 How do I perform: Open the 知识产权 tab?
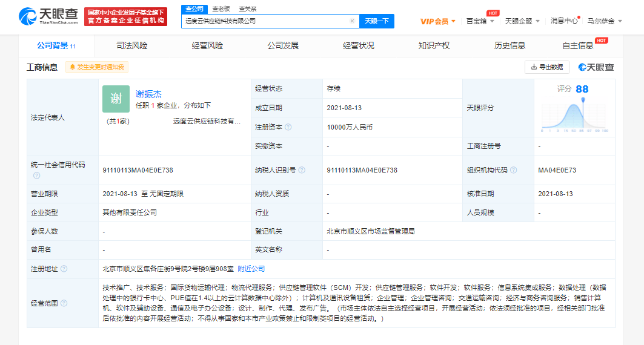434,45
